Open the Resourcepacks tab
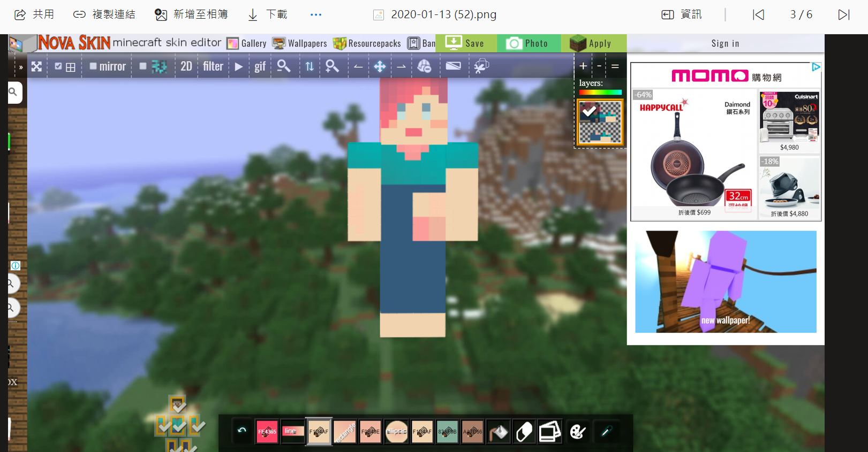Viewport: 868px width, 452px height. pyautogui.click(x=367, y=43)
